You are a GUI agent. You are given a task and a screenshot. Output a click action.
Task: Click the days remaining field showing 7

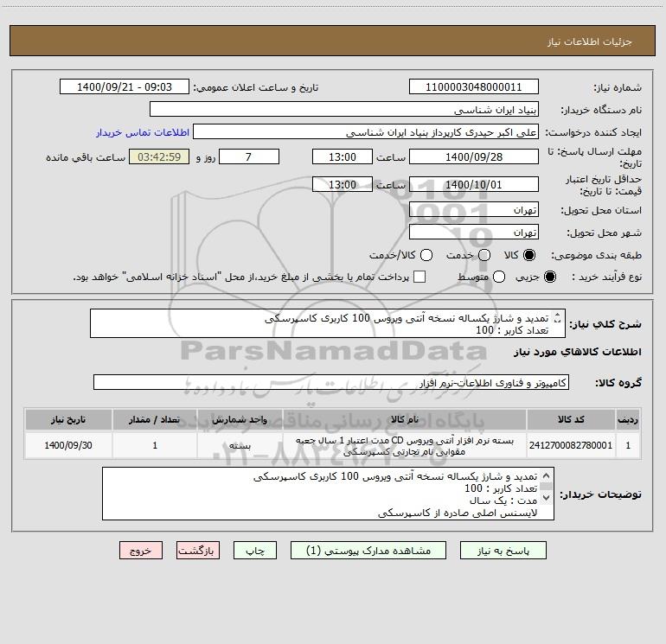[x=249, y=156]
